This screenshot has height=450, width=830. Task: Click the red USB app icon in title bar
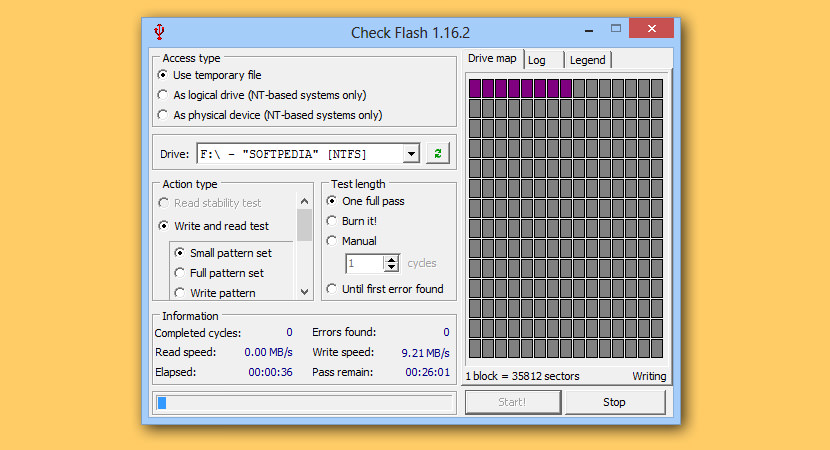point(159,32)
